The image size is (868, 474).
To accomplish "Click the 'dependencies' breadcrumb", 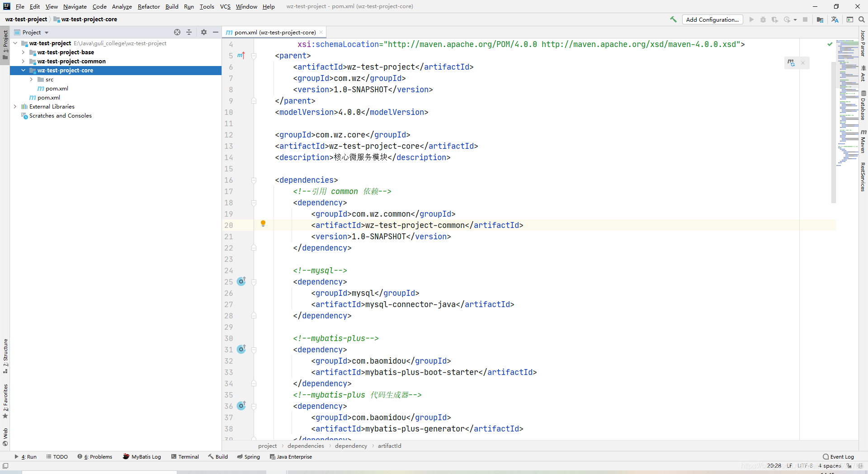I will click(306, 446).
